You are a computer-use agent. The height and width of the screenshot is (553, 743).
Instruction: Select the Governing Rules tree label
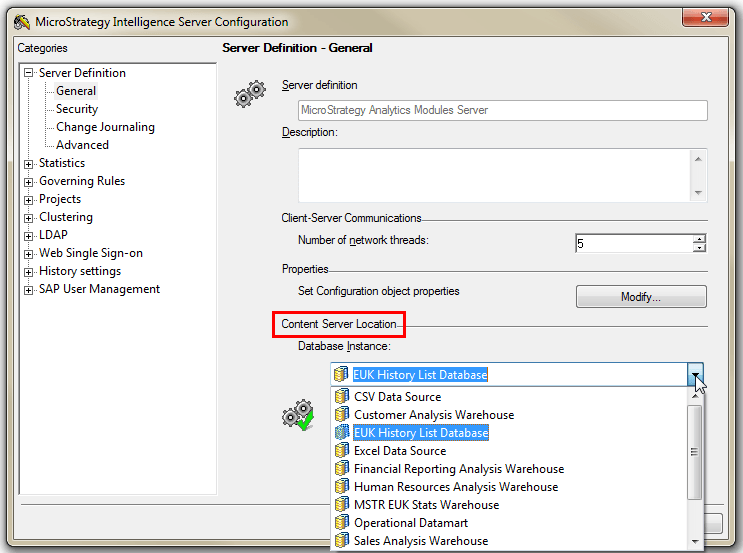tap(82, 181)
